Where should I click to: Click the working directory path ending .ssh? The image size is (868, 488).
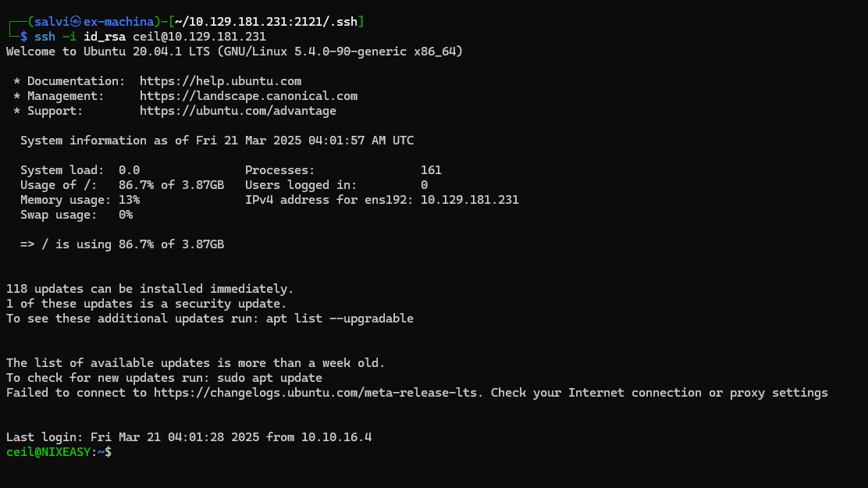(x=266, y=22)
